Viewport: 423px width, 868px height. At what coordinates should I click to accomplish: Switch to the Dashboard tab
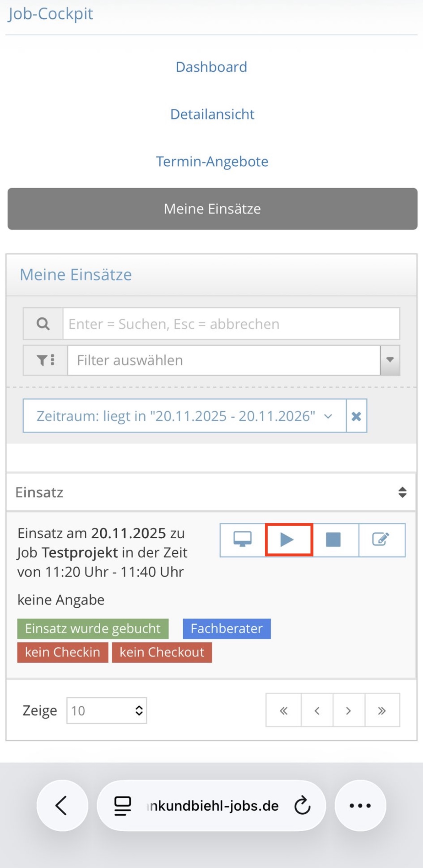click(211, 67)
